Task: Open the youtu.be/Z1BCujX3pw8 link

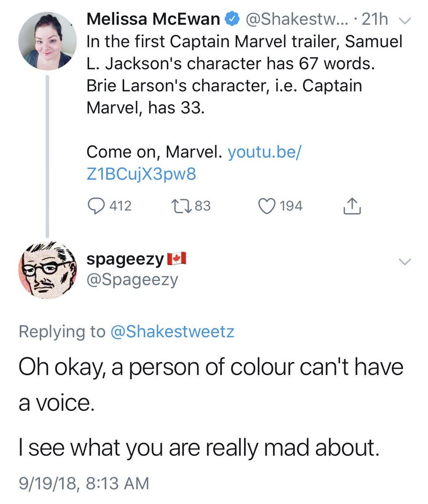Action: pyautogui.click(x=194, y=163)
